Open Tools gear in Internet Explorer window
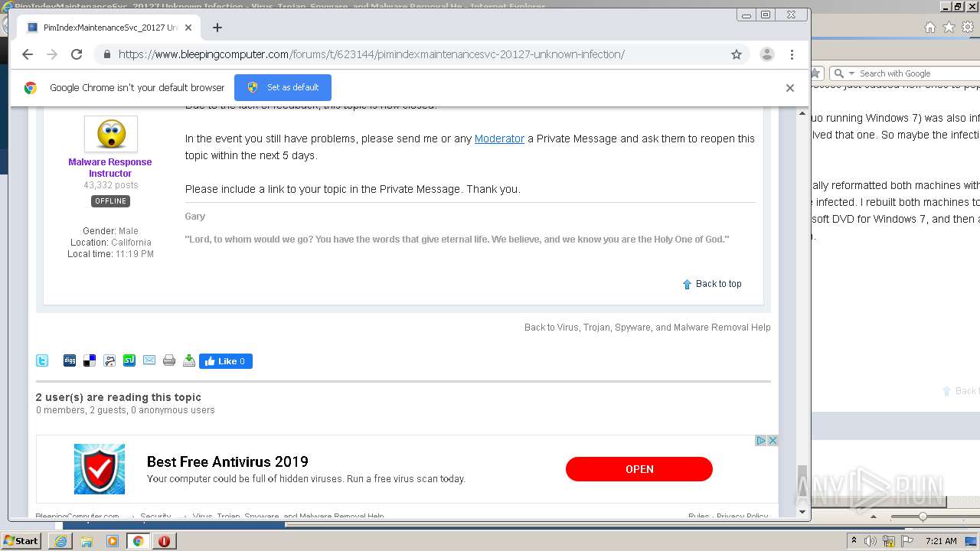Viewport: 980px width, 551px height. click(968, 28)
